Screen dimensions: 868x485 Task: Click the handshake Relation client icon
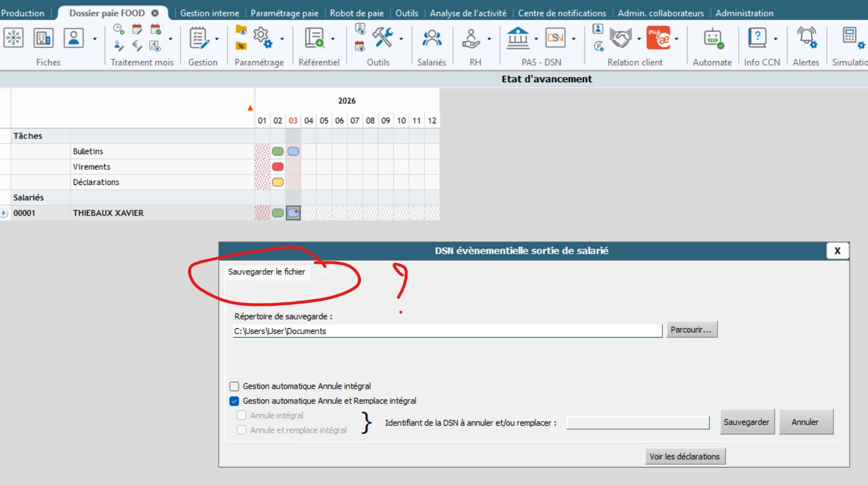(x=620, y=38)
